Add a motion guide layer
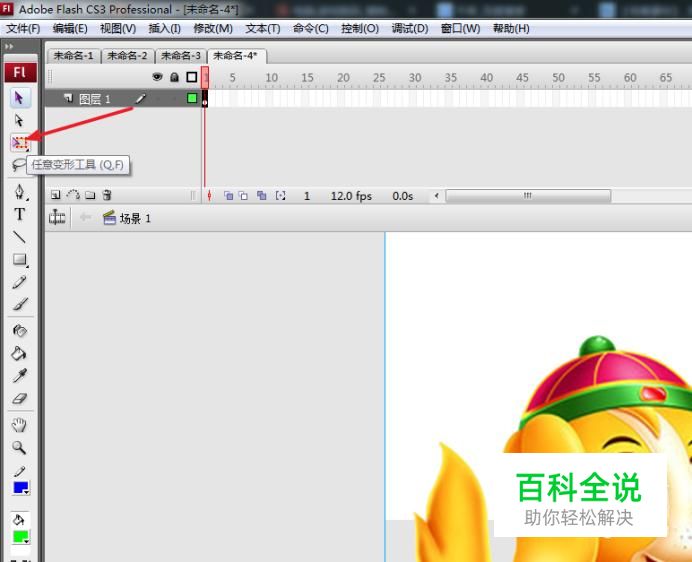Screen dimensions: 692x562 pos(73,195)
